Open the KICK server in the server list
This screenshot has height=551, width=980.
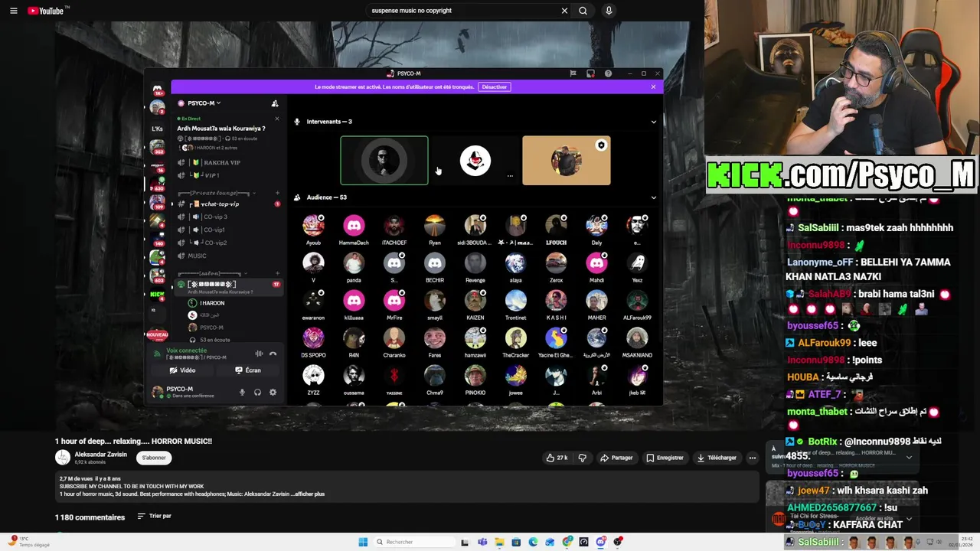pyautogui.click(x=157, y=295)
